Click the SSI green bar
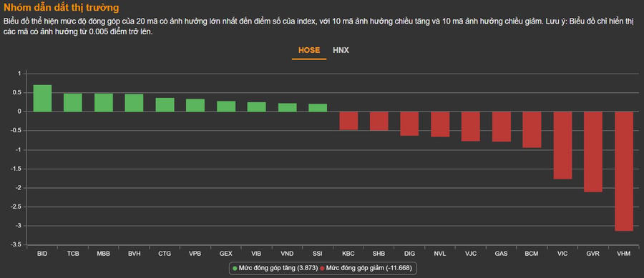This screenshot has height=278, width=644. pyautogui.click(x=318, y=107)
